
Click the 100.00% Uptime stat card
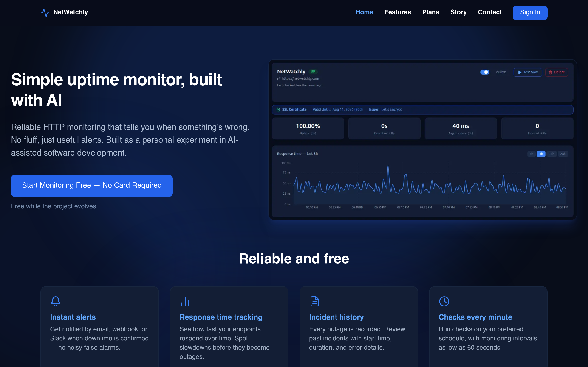point(308,129)
